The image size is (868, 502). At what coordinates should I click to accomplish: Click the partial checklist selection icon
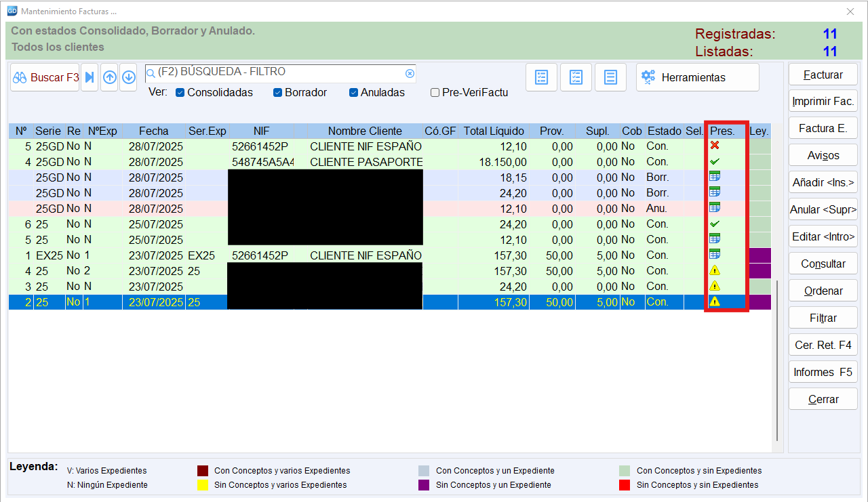tap(576, 77)
